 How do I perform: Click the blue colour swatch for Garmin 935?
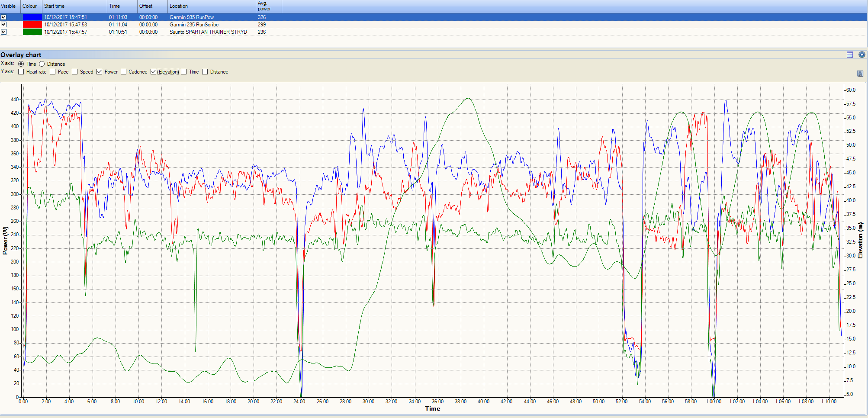pos(32,17)
